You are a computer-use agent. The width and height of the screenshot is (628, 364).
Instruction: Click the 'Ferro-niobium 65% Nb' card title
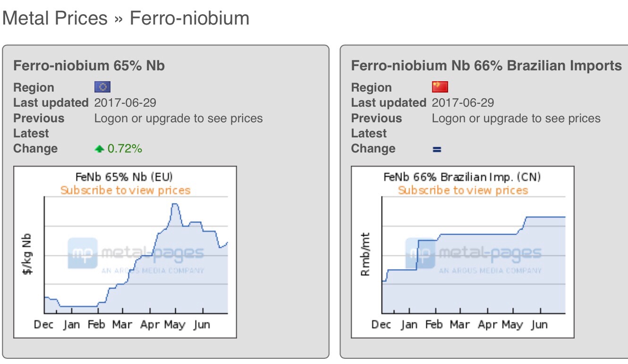click(89, 66)
